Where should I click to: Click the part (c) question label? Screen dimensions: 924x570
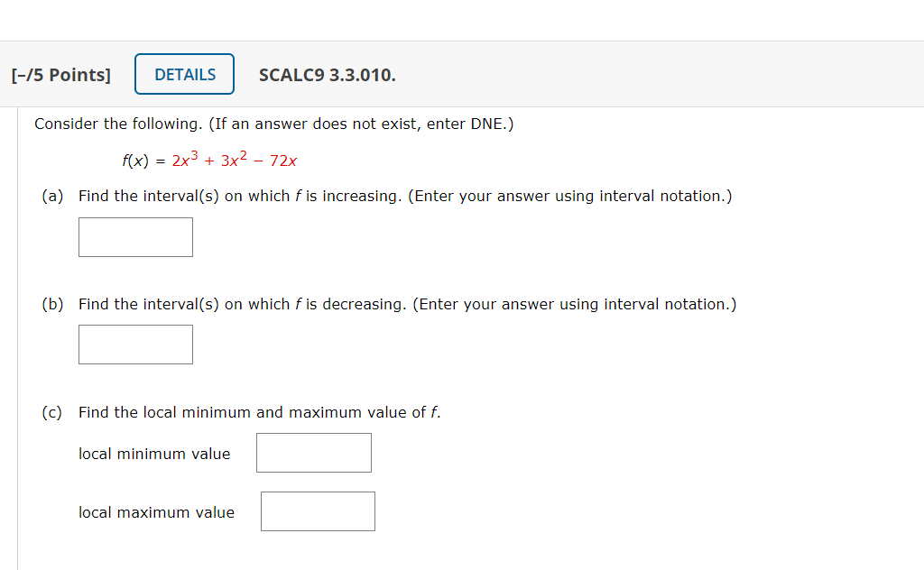tap(51, 412)
